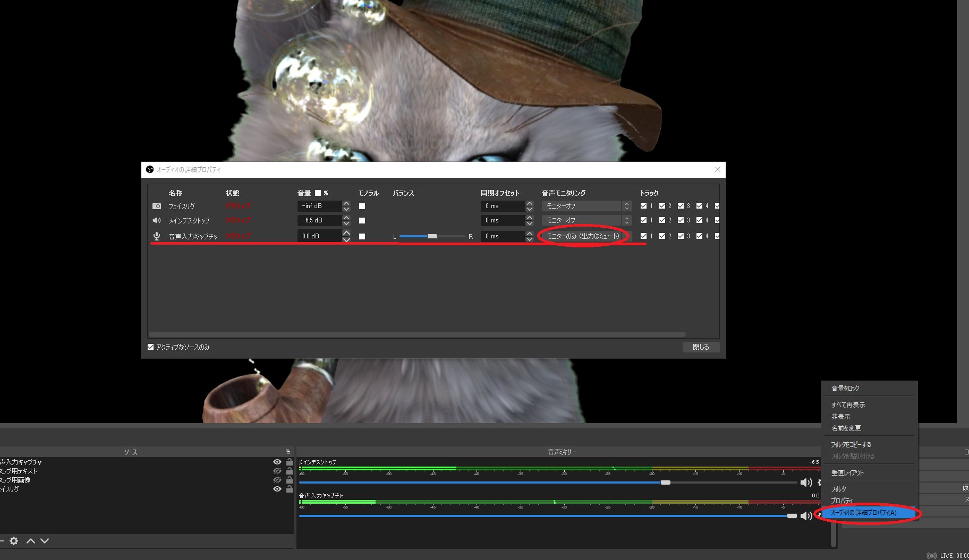Select ンプ用テキスト in the sources list
The image size is (969, 560).
pyautogui.click(x=19, y=471)
